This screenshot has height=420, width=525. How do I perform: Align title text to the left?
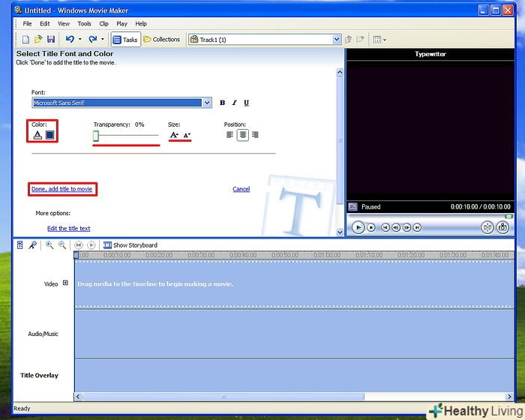pyautogui.click(x=231, y=135)
